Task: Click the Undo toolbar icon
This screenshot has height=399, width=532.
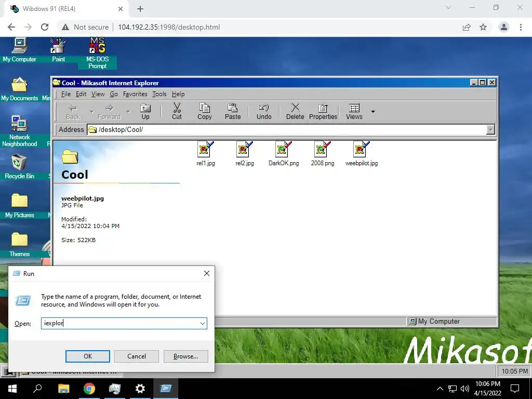Action: [264, 112]
